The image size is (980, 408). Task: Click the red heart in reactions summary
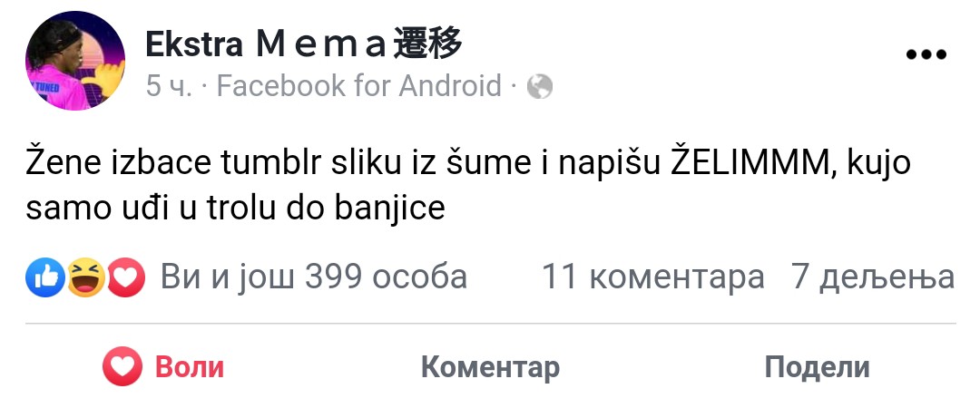(x=125, y=277)
